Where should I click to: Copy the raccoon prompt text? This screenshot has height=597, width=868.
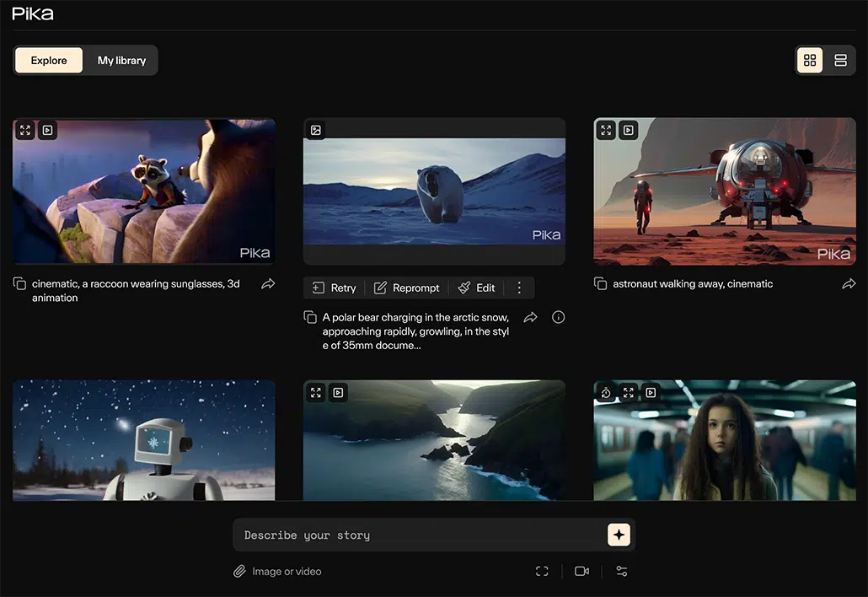point(19,283)
